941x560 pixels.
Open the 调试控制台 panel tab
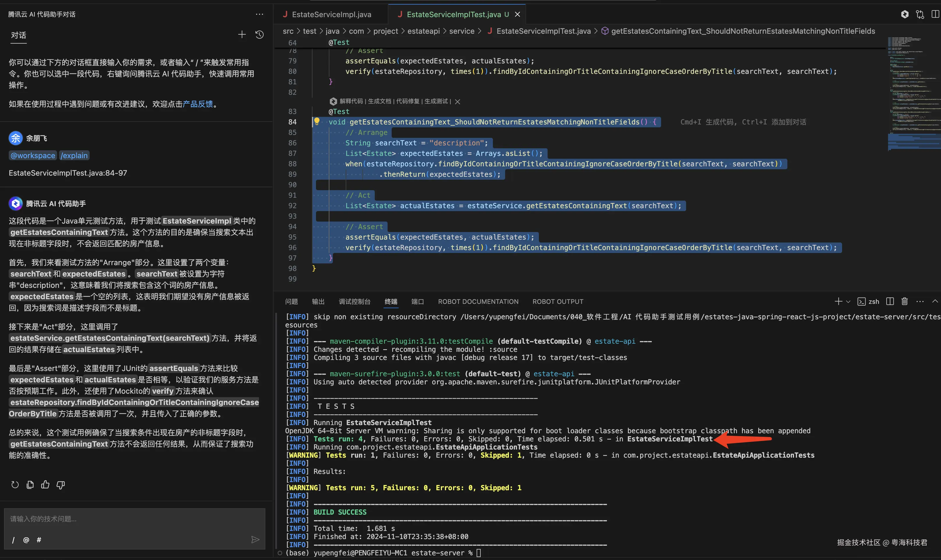point(354,301)
